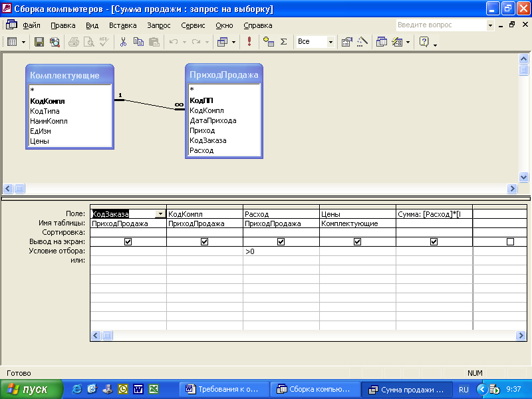Viewport: 532px width, 399px height.
Task: Open the Properties icon in toolbar
Action: 346,41
